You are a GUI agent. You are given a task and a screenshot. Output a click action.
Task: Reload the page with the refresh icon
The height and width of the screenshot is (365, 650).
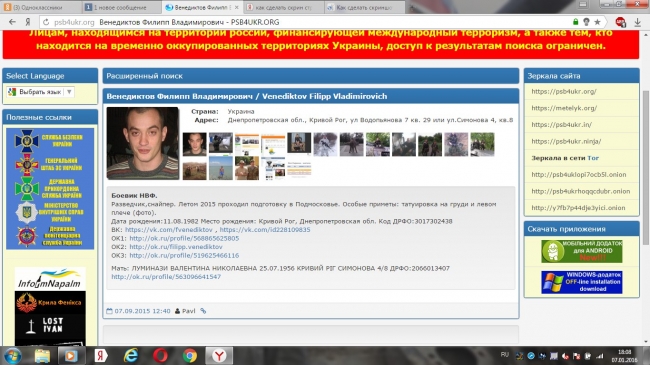point(46,22)
